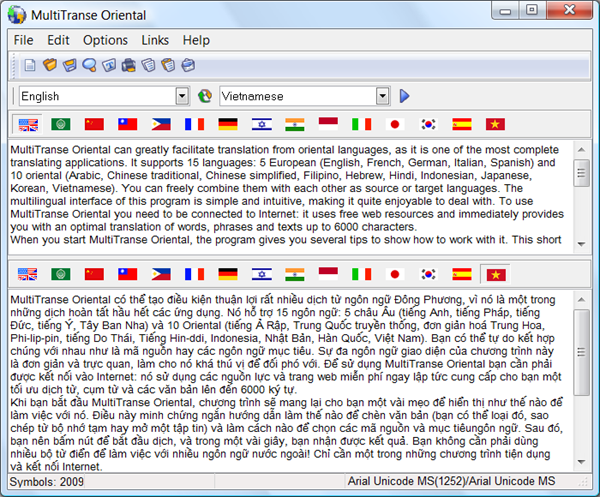Swap source and target languages icon
Viewport: 600px width, 497px height.
(205, 96)
